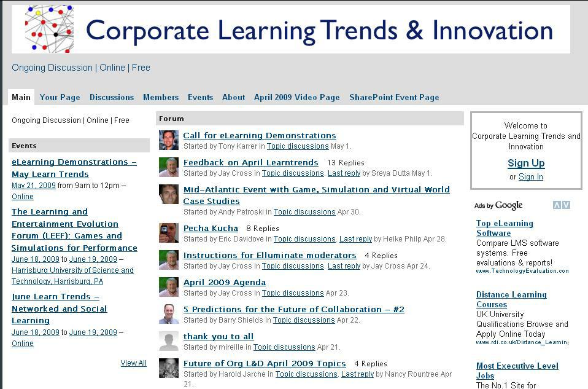This screenshot has width=588, height=389.
Task: Open the Members tab
Action: tap(161, 97)
